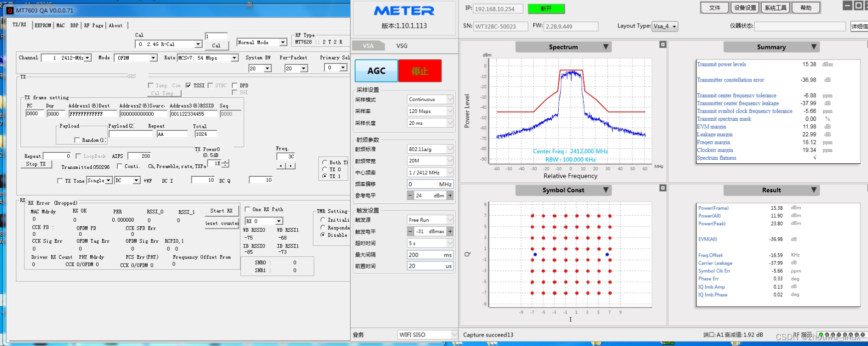Viewport: 868px width, 346px height.
Task: Open the Mode OFDM dropdown
Action: 153,58
